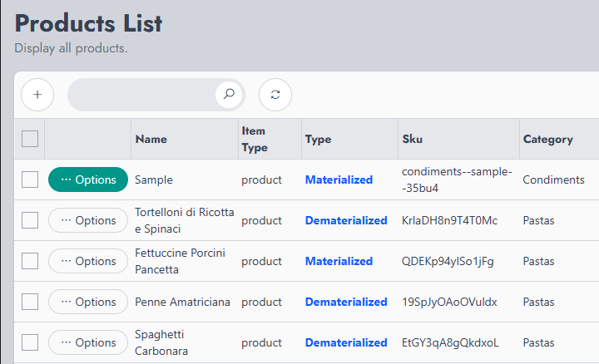The width and height of the screenshot is (599, 364).
Task: Toggle the select-all header checkbox
Action: 30,139
